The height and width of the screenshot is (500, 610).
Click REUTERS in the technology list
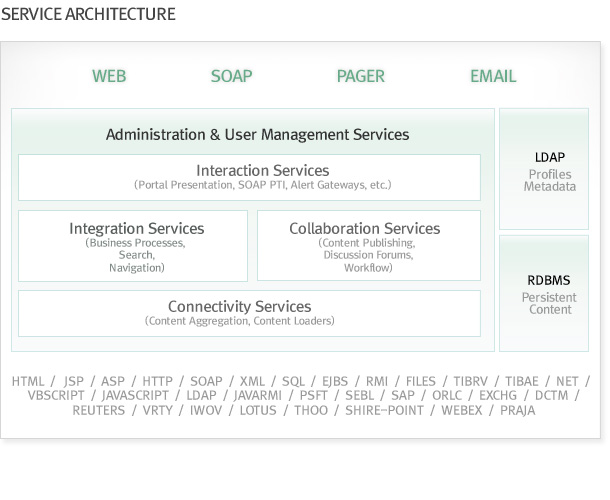(x=99, y=411)
